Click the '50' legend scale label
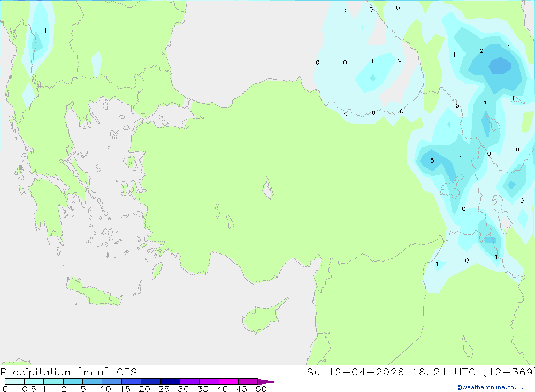 coord(262,389)
